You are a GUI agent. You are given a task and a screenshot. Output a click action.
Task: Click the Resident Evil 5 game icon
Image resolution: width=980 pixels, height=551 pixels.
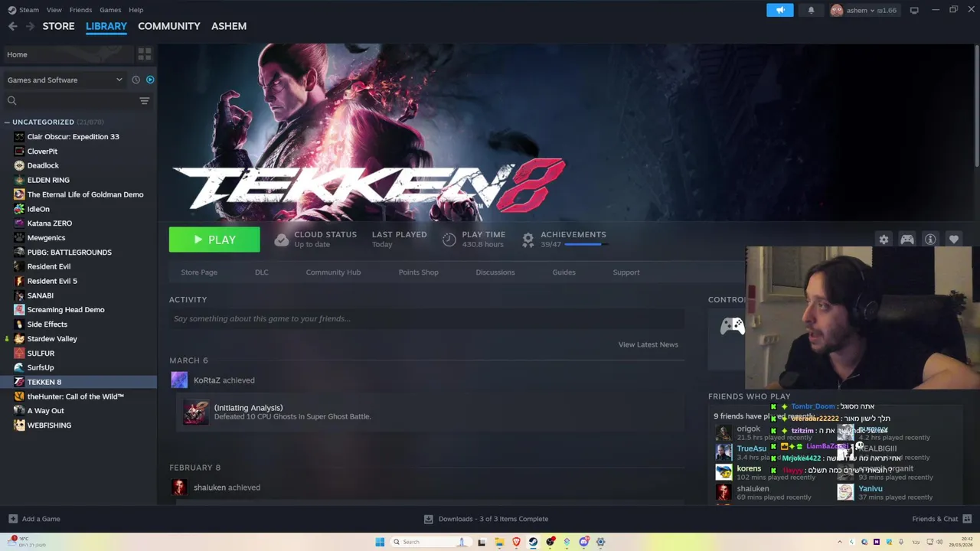pyautogui.click(x=19, y=281)
